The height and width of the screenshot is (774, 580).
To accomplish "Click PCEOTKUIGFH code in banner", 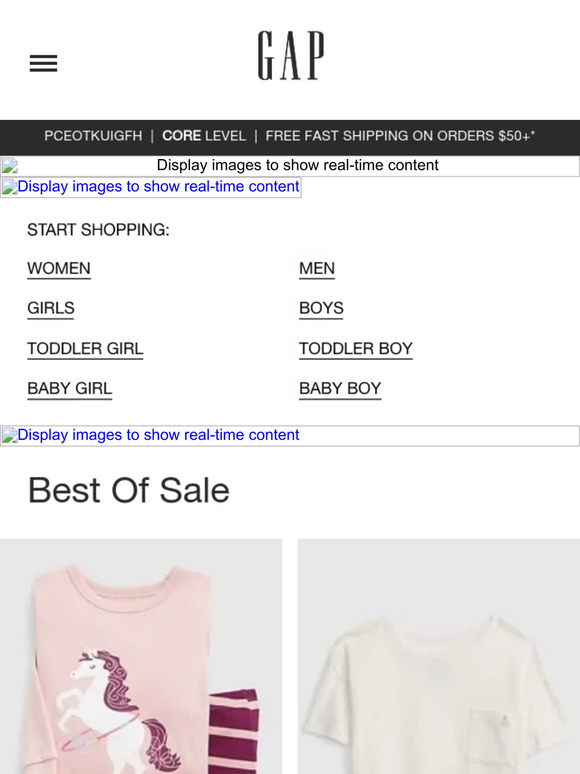I will pyautogui.click(x=93, y=136).
